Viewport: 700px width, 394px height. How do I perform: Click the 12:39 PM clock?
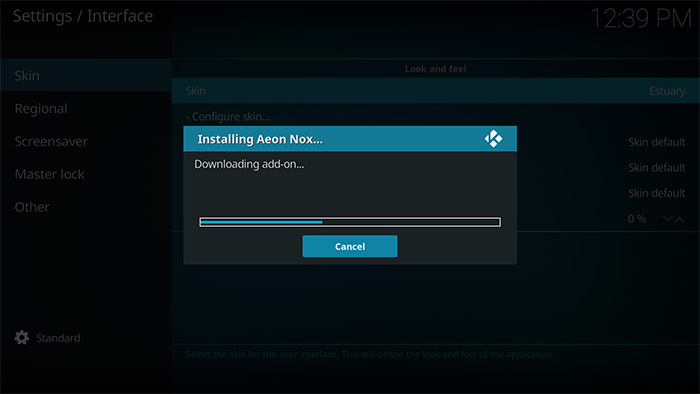(641, 19)
